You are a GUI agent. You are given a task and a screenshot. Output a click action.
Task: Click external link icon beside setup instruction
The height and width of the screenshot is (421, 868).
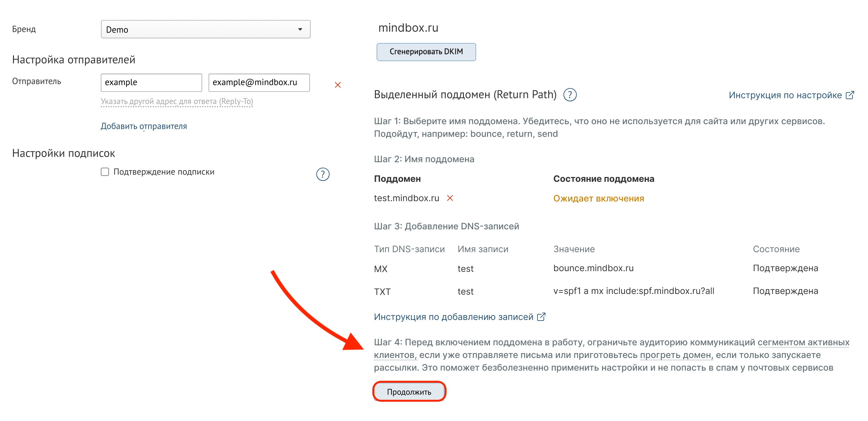[x=850, y=95]
